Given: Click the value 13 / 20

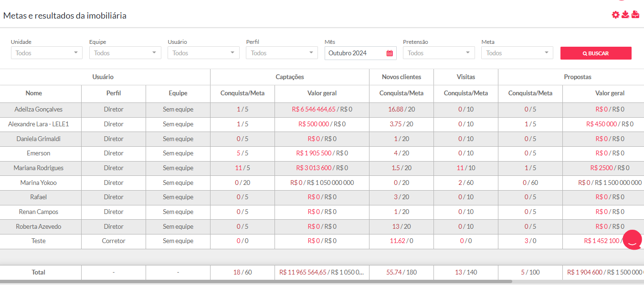Looking at the screenshot, I should point(401,226).
